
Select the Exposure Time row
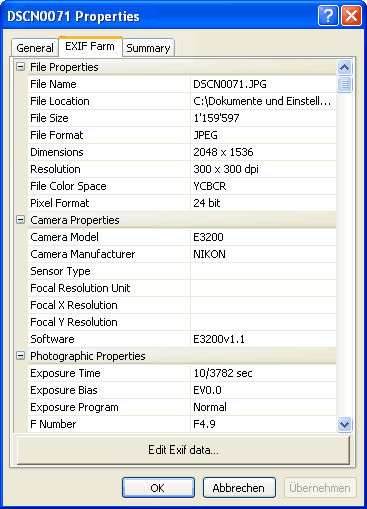click(x=182, y=373)
